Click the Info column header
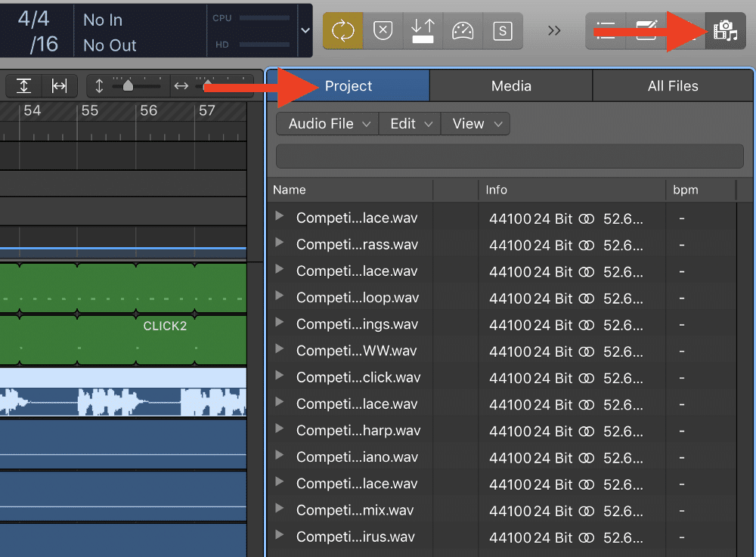This screenshot has width=756, height=557. (x=572, y=190)
